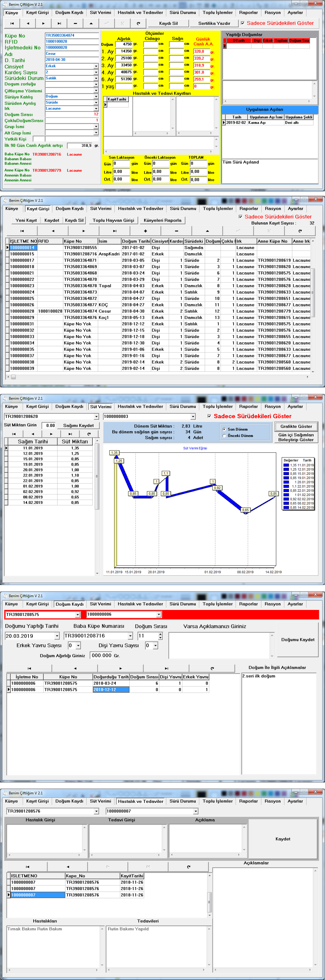Image resolution: width=325 pixels, height=980 pixels.
Task: Click the plus insert-record icon in Kayıt Girişi navigator
Action: tap(145, 231)
